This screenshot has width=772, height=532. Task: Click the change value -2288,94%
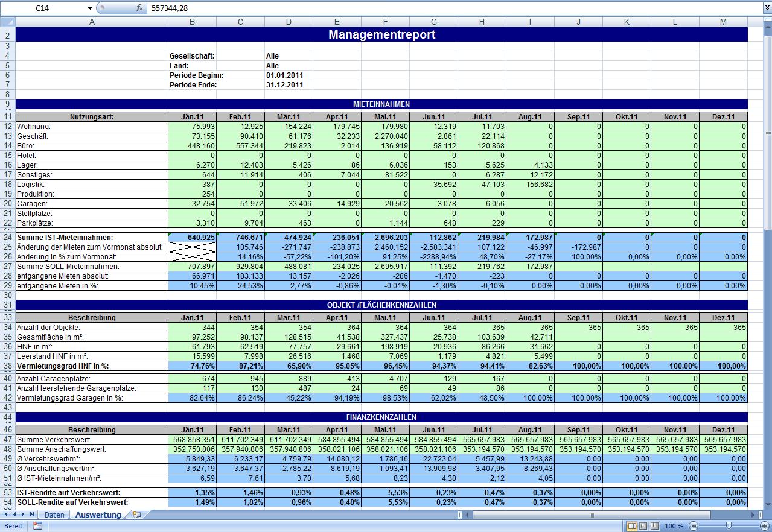[433, 257]
